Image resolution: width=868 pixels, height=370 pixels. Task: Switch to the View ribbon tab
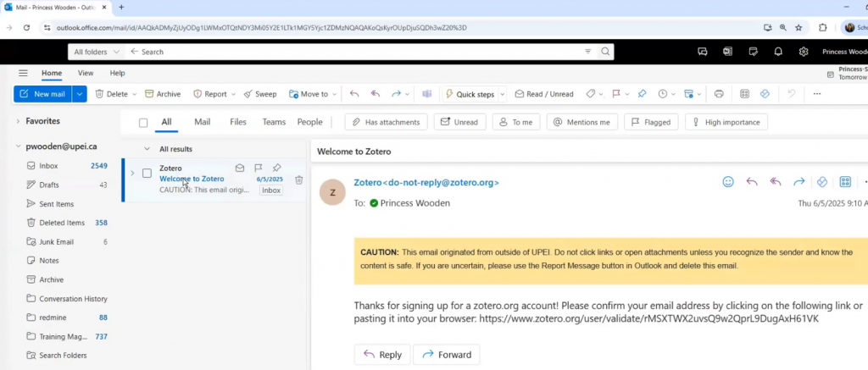coord(86,74)
